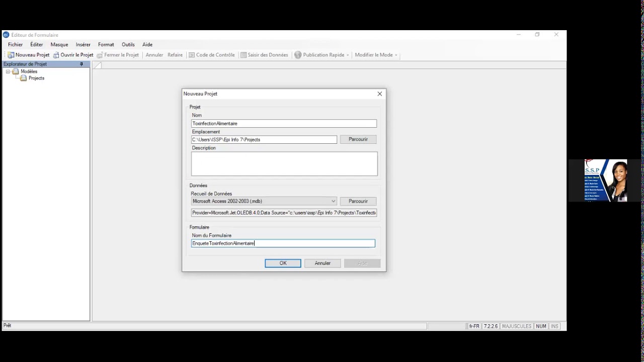Select the Projects folder in the tree
This screenshot has height=362, width=644.
point(36,78)
